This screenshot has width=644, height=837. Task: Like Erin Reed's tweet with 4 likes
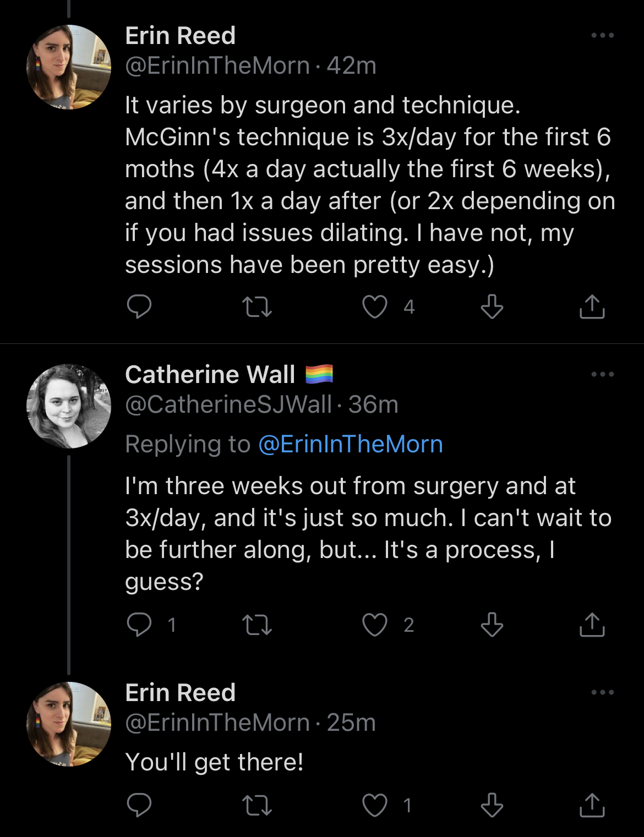pyautogui.click(x=375, y=307)
